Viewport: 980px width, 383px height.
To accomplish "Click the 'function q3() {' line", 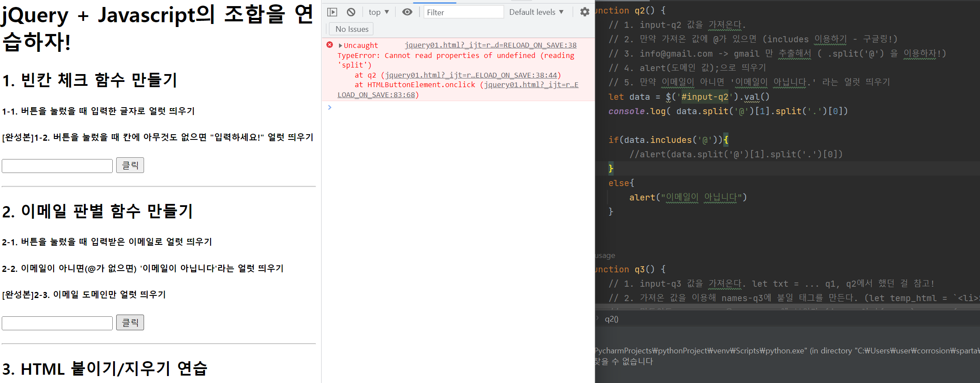I will (630, 269).
